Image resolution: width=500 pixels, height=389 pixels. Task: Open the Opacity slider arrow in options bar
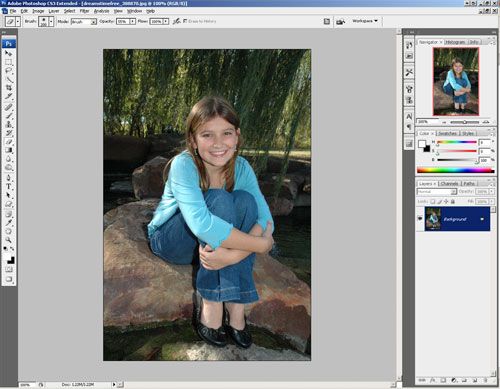pyautogui.click(x=132, y=21)
